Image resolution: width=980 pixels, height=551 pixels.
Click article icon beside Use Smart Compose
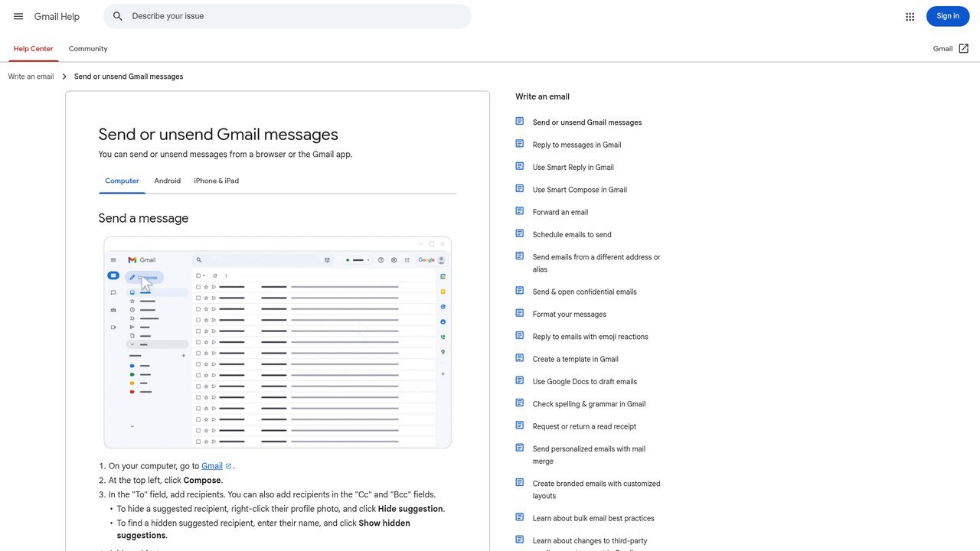520,189
